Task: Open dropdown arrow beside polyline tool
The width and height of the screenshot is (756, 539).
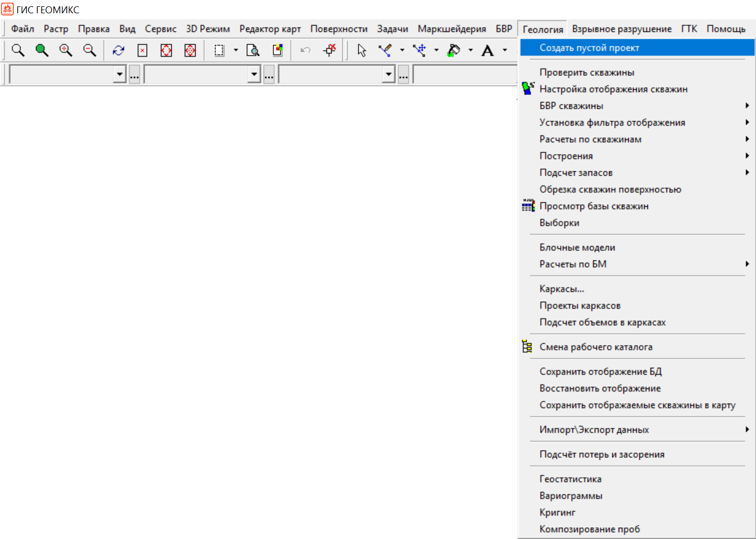Action: click(x=402, y=50)
